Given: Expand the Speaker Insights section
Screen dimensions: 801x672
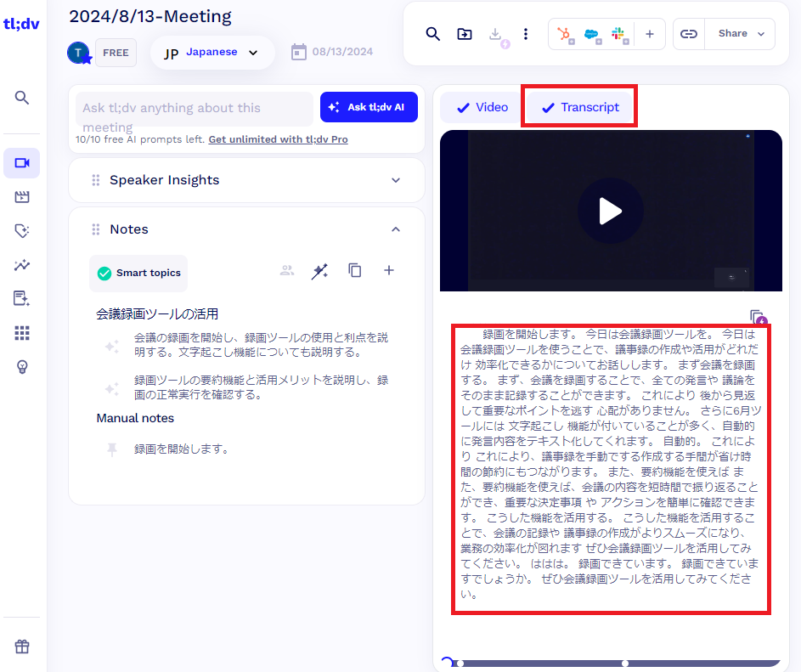Looking at the screenshot, I should (x=395, y=180).
